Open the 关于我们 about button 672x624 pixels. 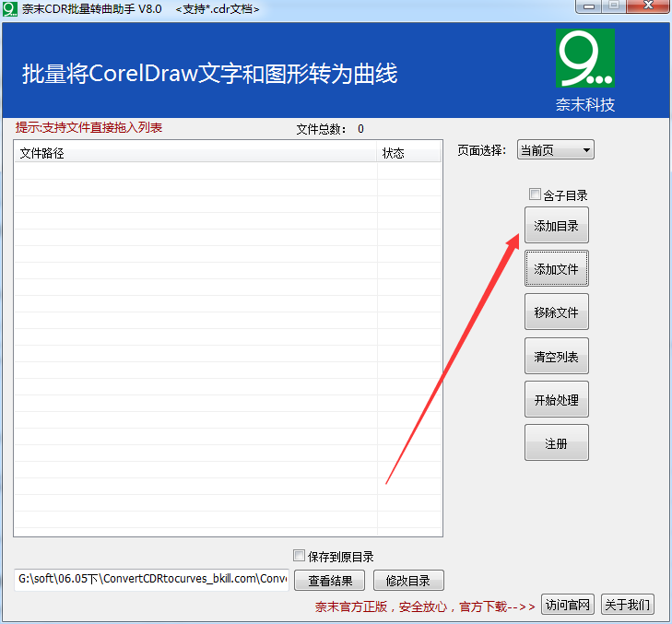628,605
